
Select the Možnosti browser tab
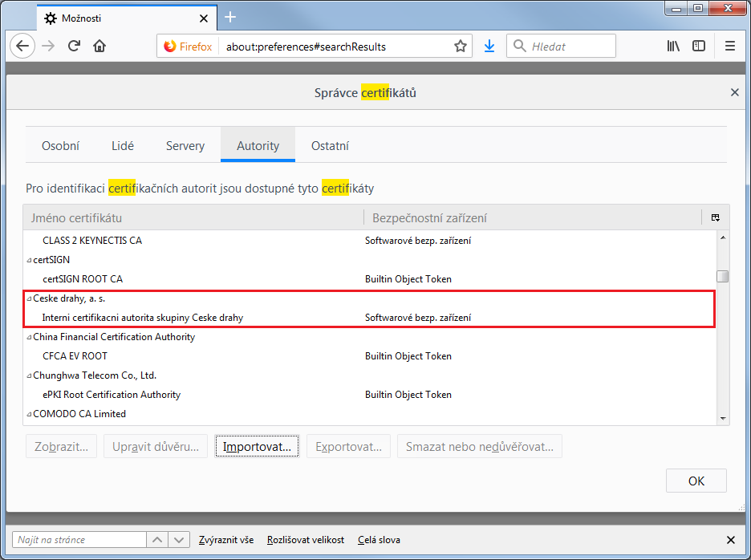(127, 18)
